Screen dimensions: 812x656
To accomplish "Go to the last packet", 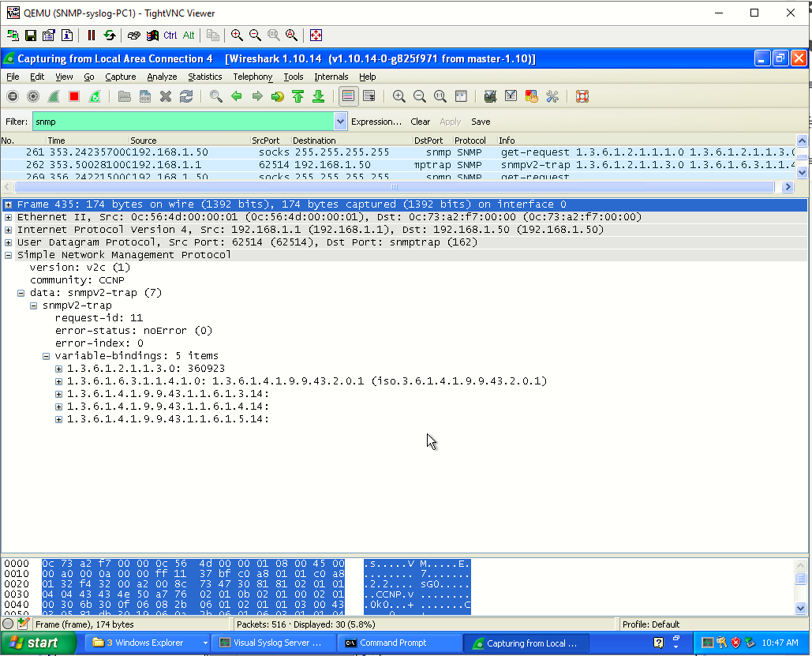I will click(x=319, y=96).
